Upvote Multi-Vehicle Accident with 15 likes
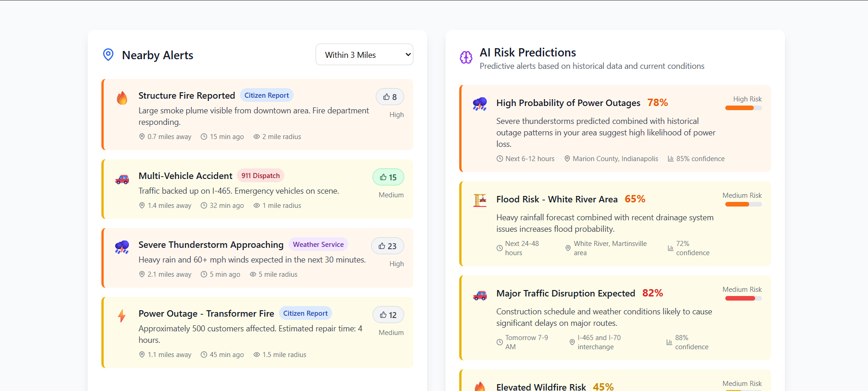 point(388,177)
